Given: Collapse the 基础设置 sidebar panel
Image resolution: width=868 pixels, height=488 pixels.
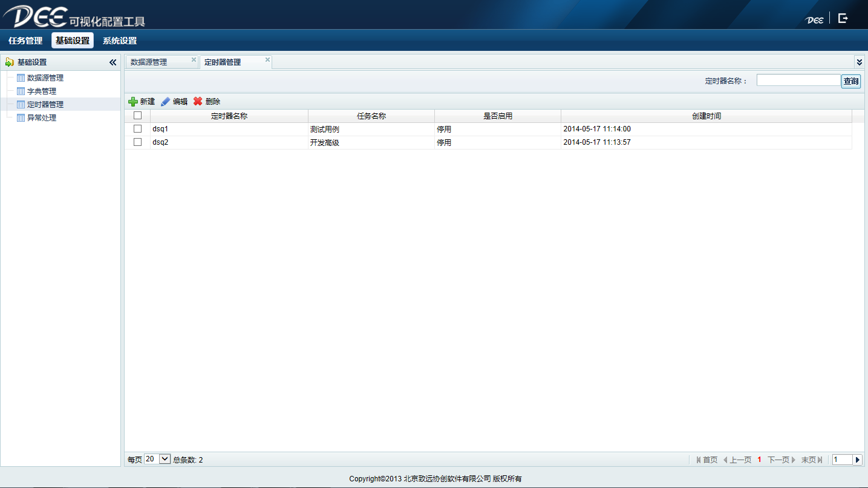Looking at the screenshot, I should [113, 62].
